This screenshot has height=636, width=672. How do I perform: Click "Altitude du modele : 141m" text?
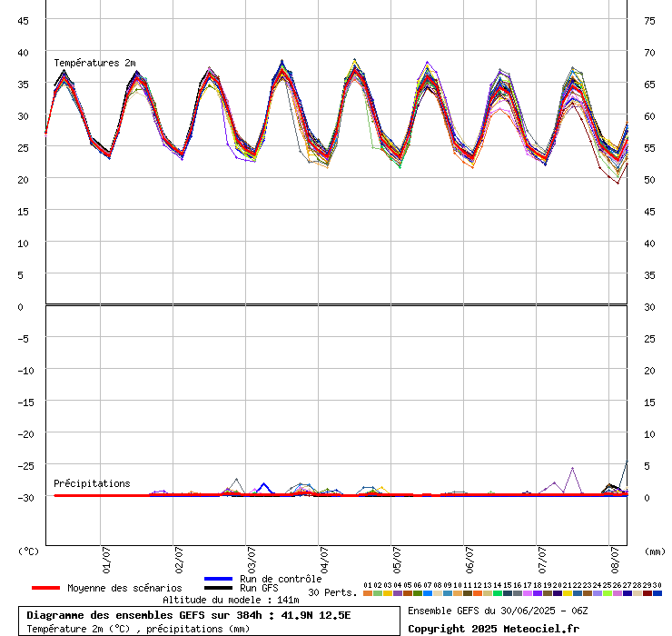[x=231, y=600]
